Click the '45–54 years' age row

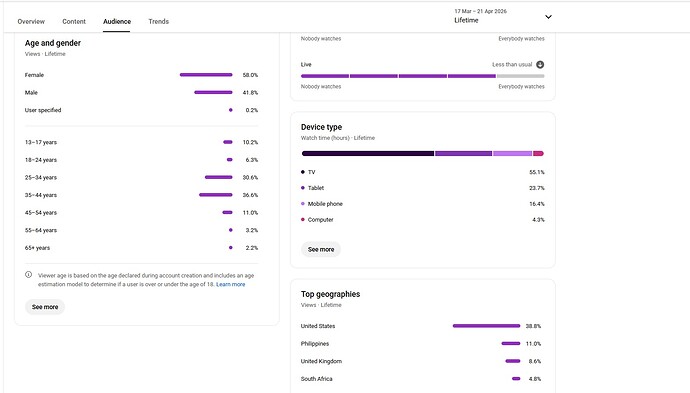point(141,213)
